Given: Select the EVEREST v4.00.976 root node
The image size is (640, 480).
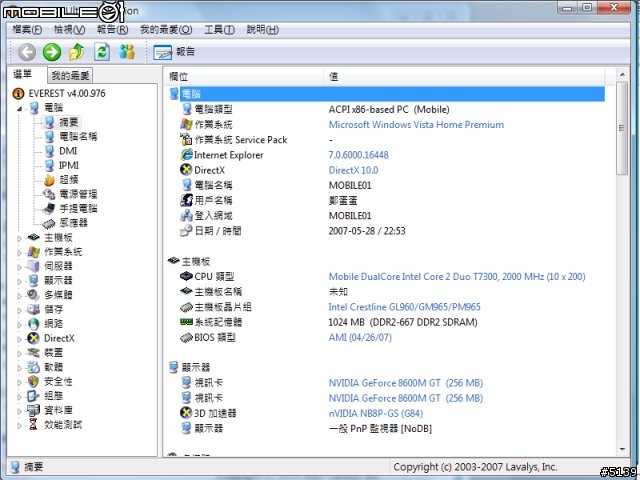Looking at the screenshot, I should 67,93.
